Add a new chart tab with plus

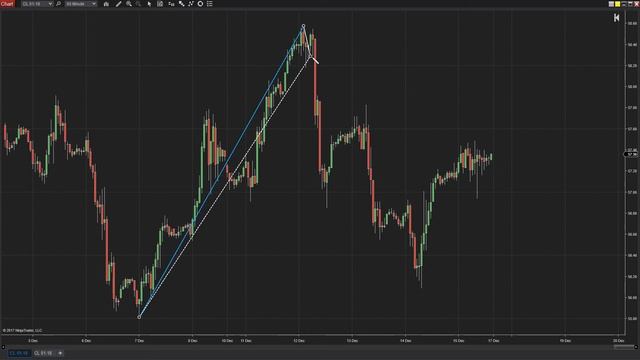[x=60, y=353]
